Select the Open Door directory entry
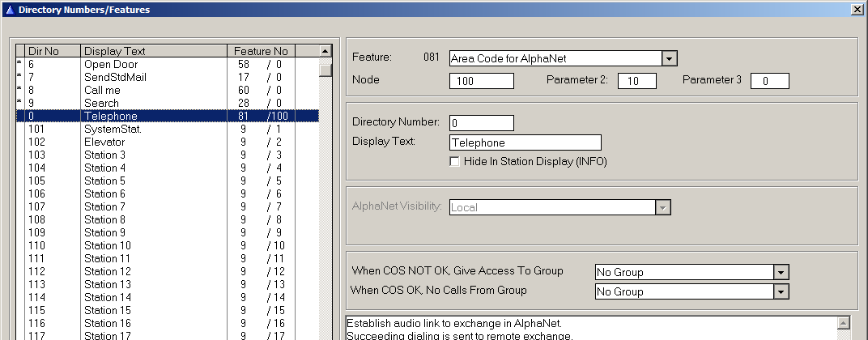This screenshot has height=340, width=868. pyautogui.click(x=111, y=64)
